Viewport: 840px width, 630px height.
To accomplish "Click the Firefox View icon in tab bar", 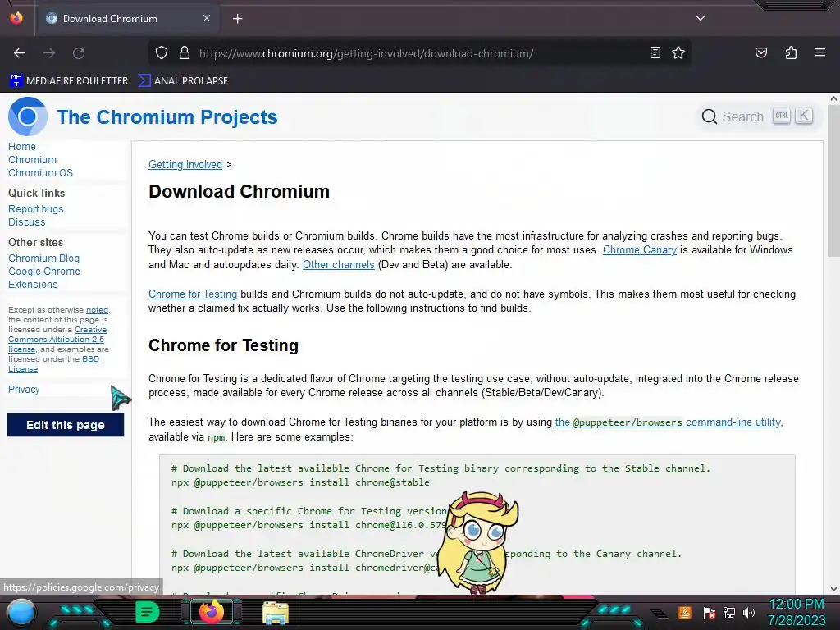I will pos(16,18).
